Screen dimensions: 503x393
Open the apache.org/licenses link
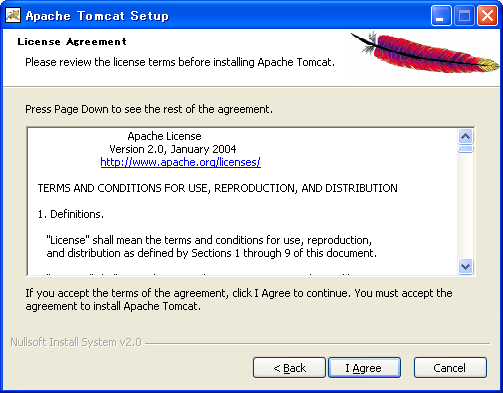click(x=180, y=162)
